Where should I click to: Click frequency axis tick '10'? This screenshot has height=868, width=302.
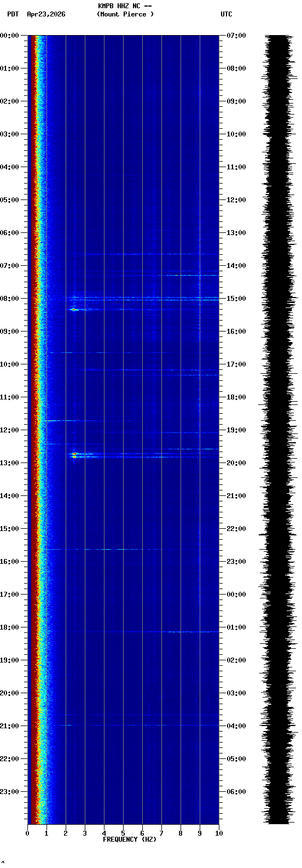[x=219, y=833]
